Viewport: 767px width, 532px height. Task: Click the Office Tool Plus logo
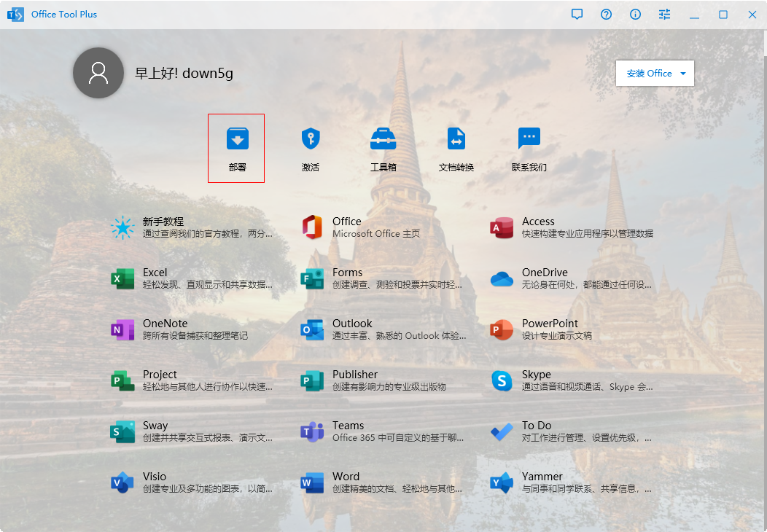[15, 14]
